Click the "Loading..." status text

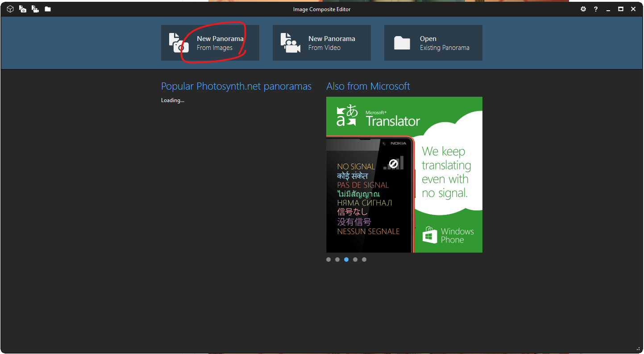(x=173, y=100)
